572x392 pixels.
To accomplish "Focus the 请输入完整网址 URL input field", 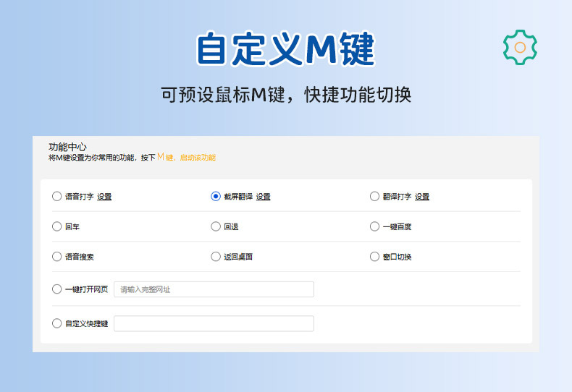I will click(214, 289).
